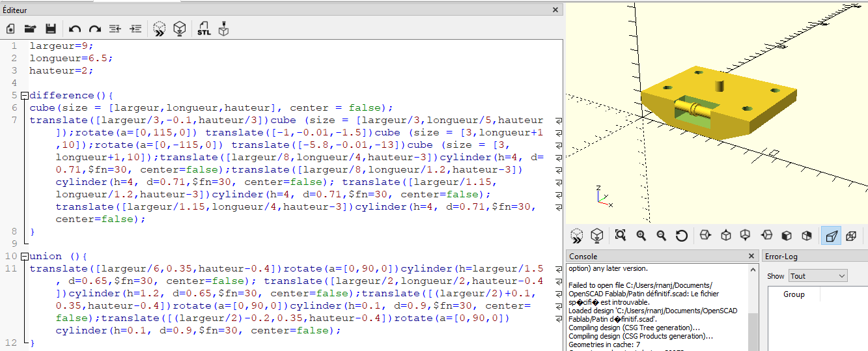Undo the last edit in the editor
The height and width of the screenshot is (351, 868).
coord(75,29)
